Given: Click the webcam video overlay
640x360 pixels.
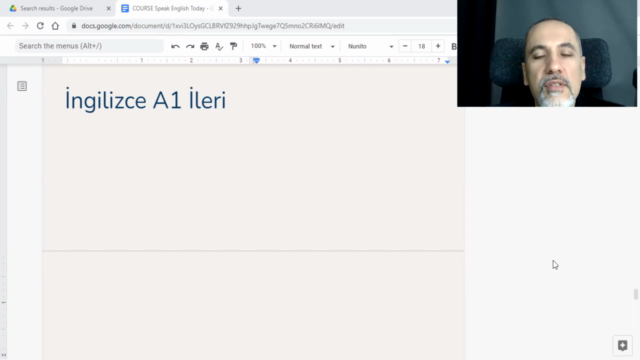Looking at the screenshot, I should [x=547, y=53].
